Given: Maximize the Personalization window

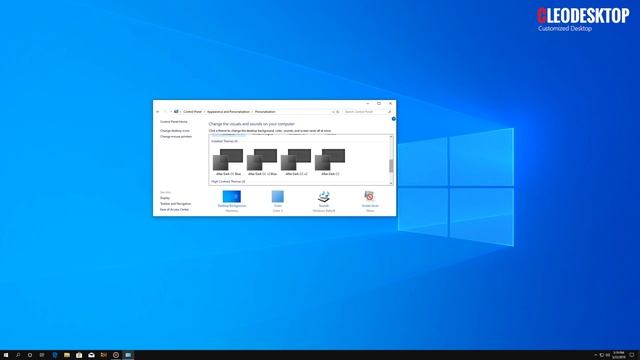Looking at the screenshot, I should pyautogui.click(x=379, y=104).
